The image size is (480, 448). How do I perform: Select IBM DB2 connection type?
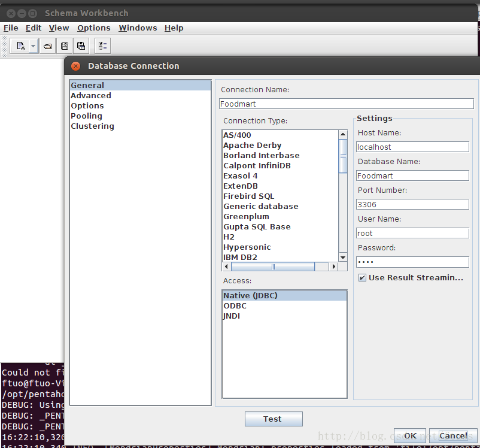click(280, 257)
